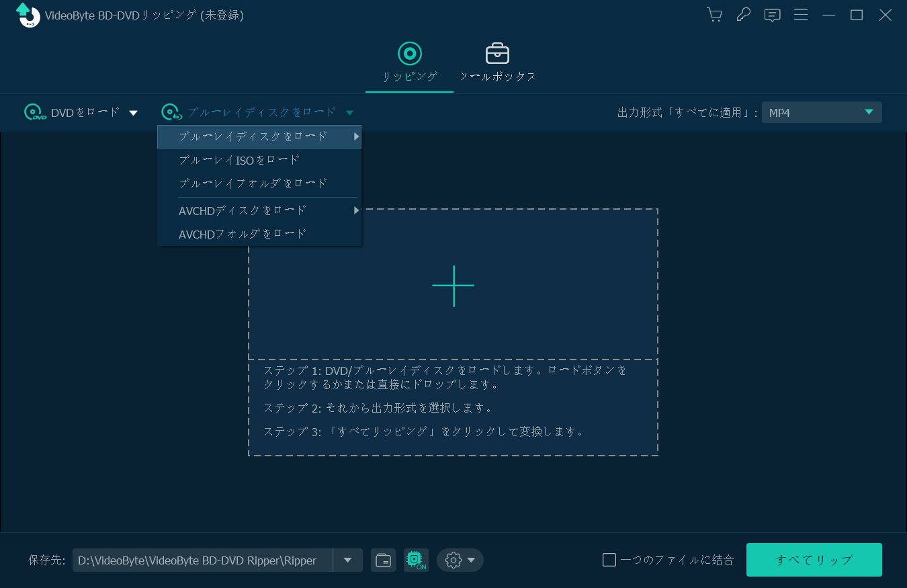Click the DVD load disc icon
Screen dimensions: 907x588
32,112
